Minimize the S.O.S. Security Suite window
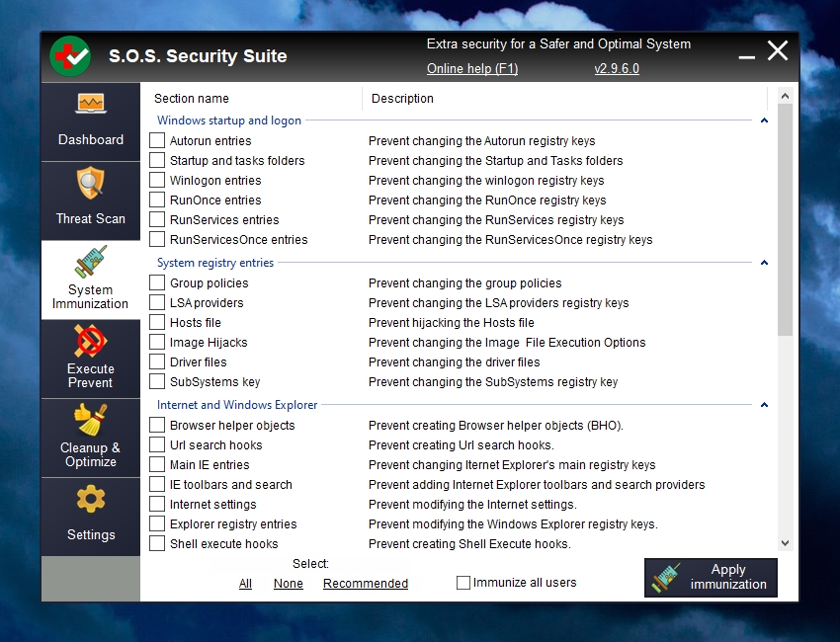 coord(746,56)
